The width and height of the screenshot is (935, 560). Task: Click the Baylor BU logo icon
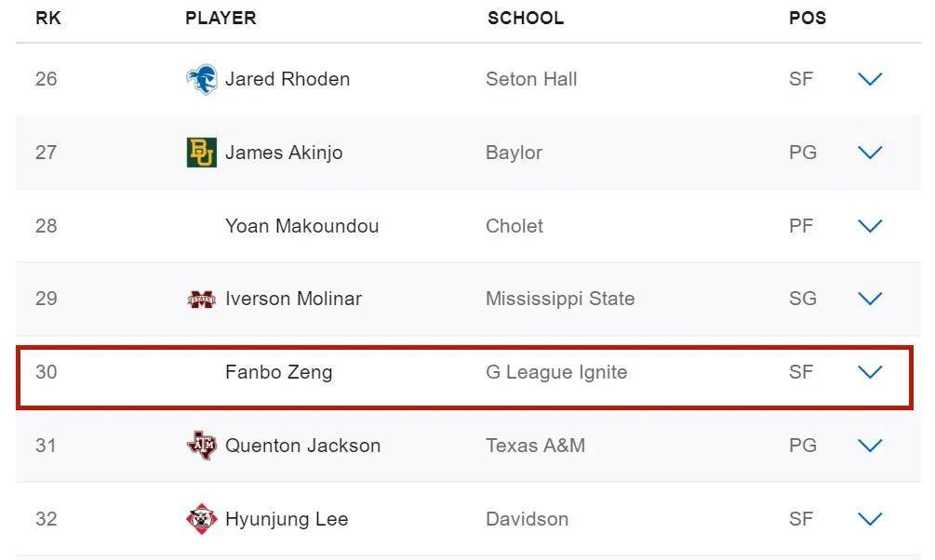[202, 153]
